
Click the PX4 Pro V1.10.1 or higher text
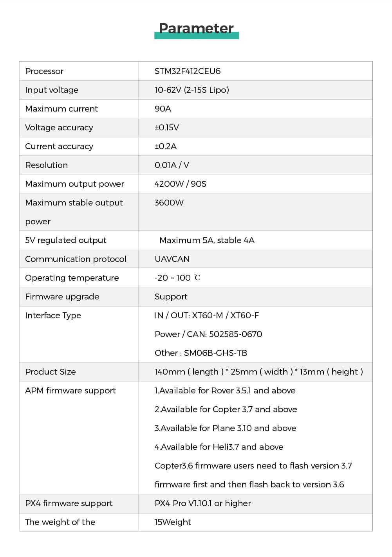pyautogui.click(x=202, y=503)
